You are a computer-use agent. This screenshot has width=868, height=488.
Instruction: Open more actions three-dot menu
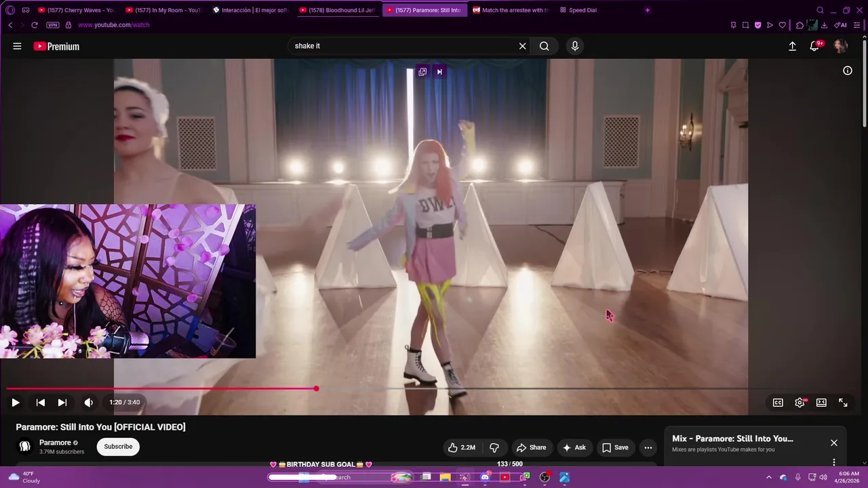pyautogui.click(x=648, y=447)
